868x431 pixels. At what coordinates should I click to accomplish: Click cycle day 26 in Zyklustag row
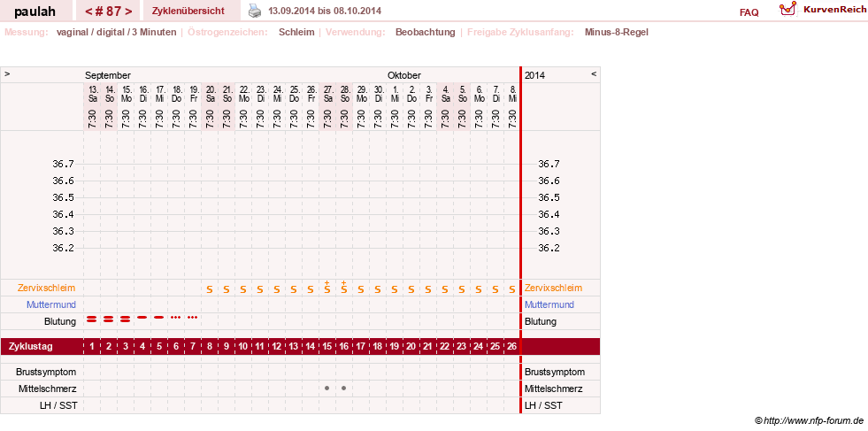coord(512,347)
